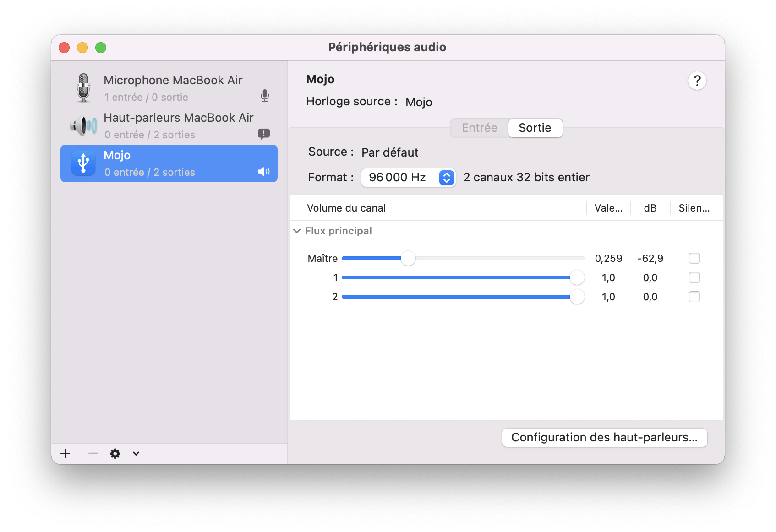
Task: Click the dB column header
Action: [650, 208]
